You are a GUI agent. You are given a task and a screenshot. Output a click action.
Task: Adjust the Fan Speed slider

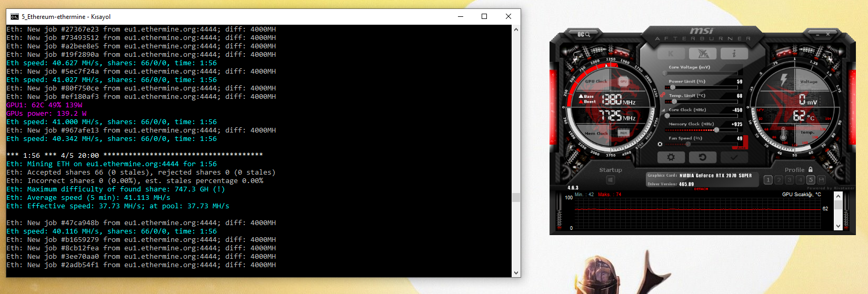701,144
